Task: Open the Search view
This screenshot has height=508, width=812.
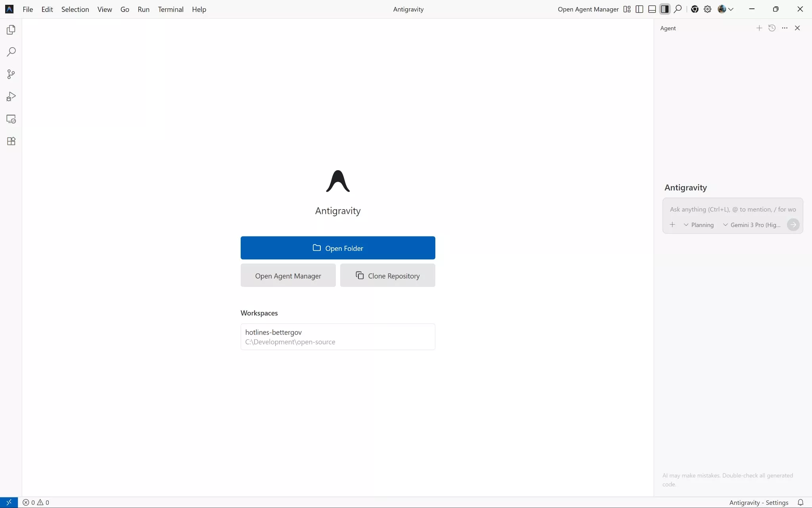Action: [x=11, y=52]
